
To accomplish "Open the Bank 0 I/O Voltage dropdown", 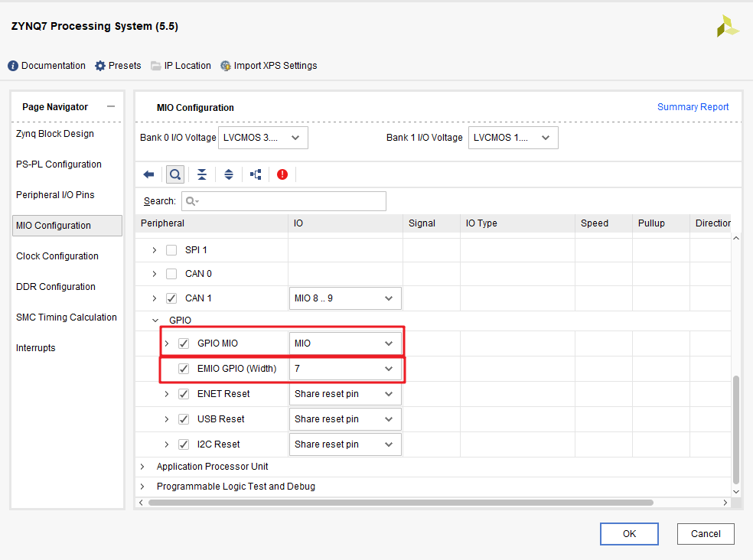I will (x=263, y=138).
